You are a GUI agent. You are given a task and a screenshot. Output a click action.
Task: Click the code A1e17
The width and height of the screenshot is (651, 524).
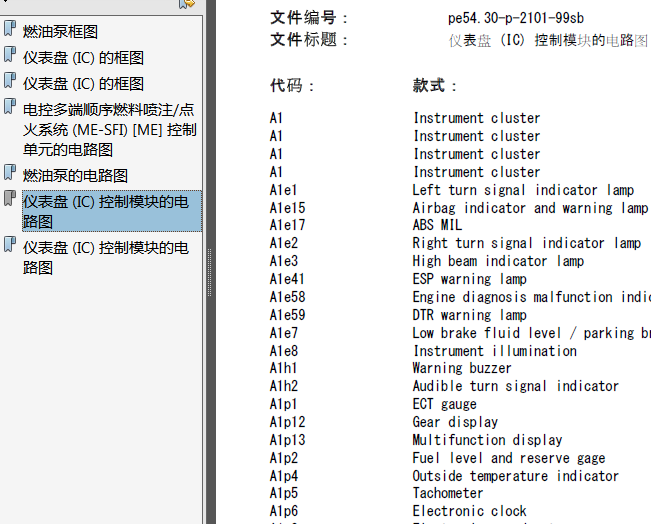coord(287,225)
